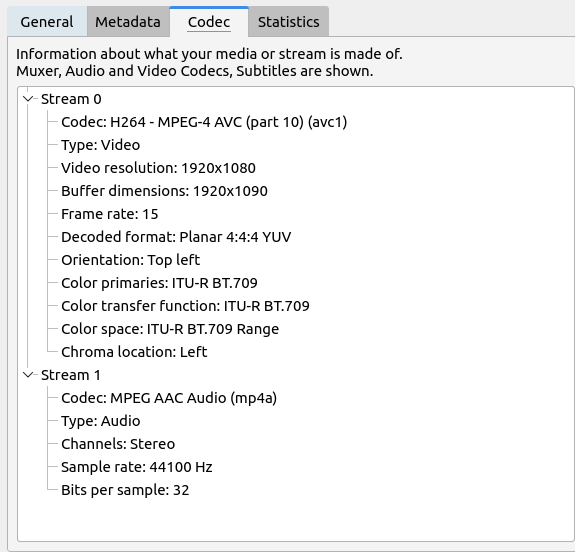The width and height of the screenshot is (575, 552).
Task: Select the Codec tab
Action: (x=209, y=22)
